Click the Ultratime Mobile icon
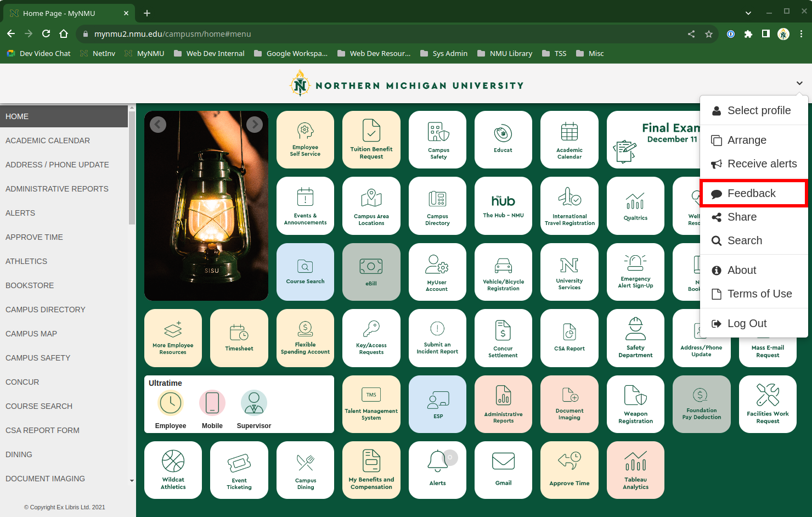The image size is (812, 517). 212,403
